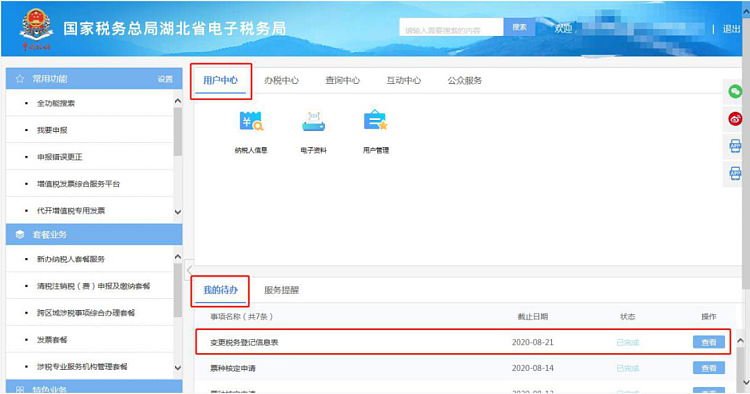
Task: Click the 常用功能 list scrollbar thumb
Action: pyautogui.click(x=178, y=131)
